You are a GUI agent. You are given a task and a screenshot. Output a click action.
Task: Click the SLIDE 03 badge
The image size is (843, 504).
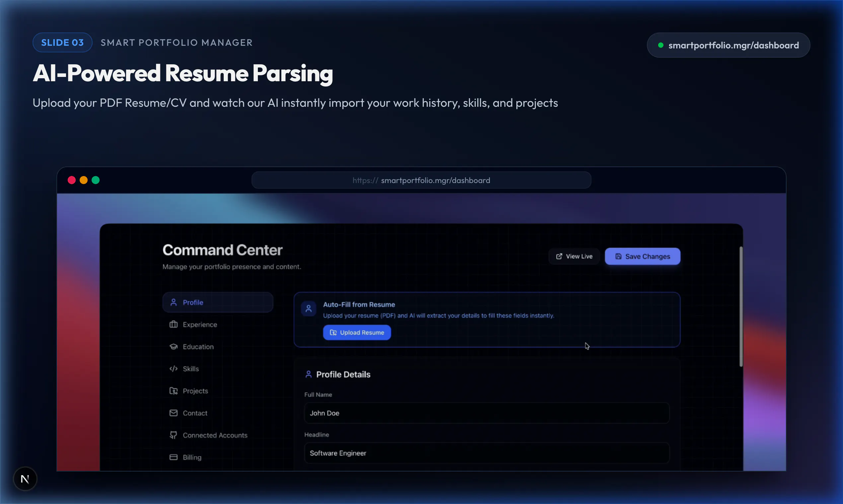(62, 42)
